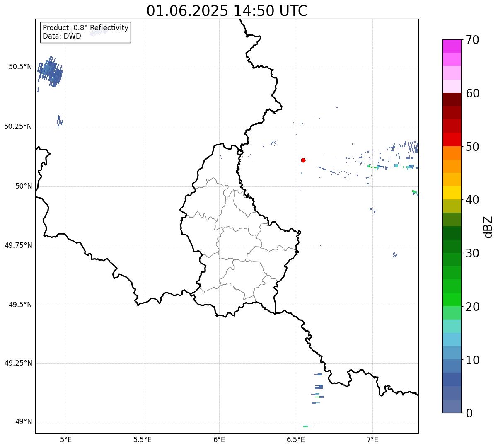The image size is (498, 448).
Task: Click the colorbar tick label 60
Action: 472,93
